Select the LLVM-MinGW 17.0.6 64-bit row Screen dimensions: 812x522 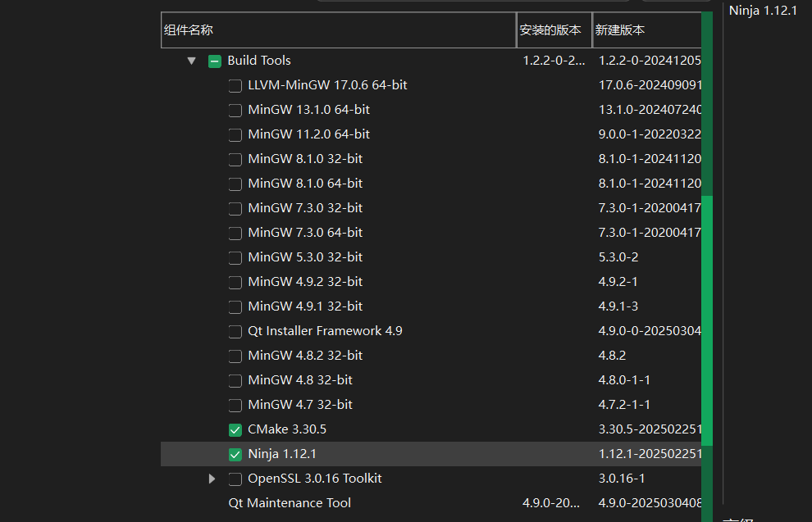tap(431, 85)
